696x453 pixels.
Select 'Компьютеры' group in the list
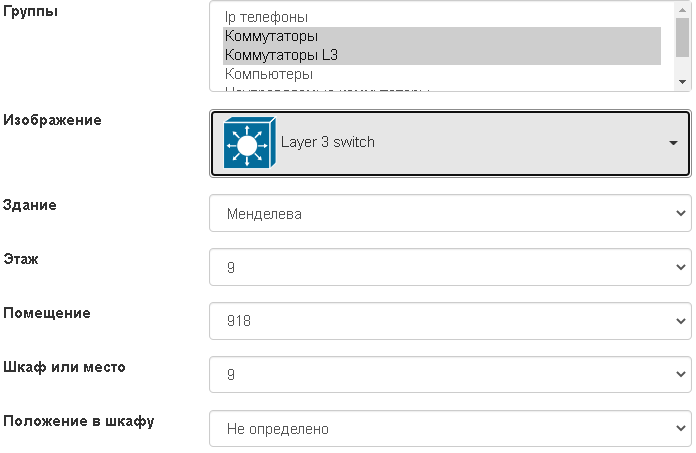(x=269, y=74)
